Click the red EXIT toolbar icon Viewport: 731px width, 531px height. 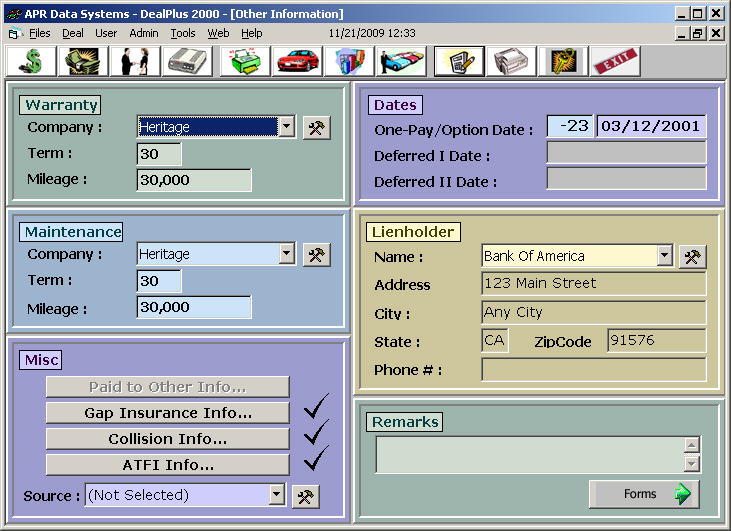[x=615, y=62]
